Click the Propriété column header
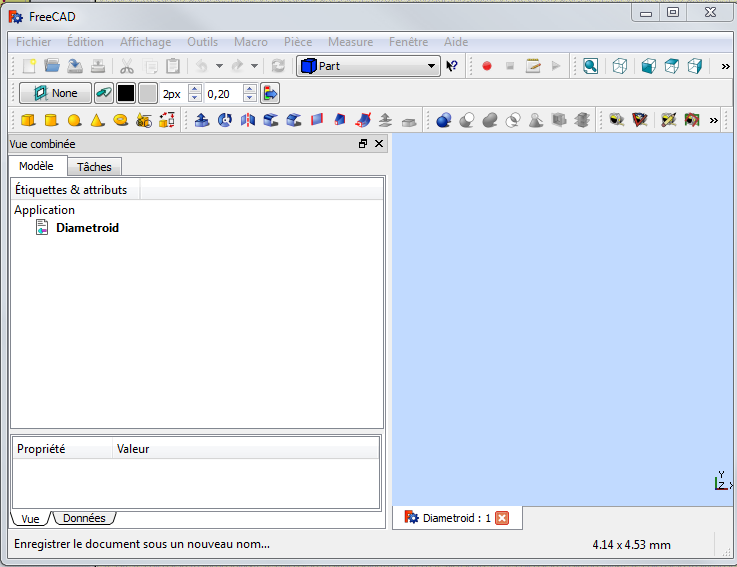The image size is (737, 567). 62,449
